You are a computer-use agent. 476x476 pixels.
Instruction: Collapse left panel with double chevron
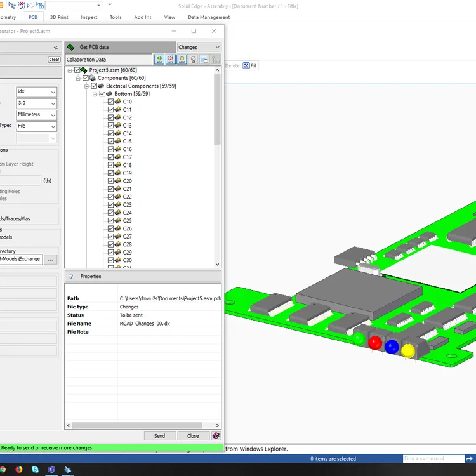(56, 47)
